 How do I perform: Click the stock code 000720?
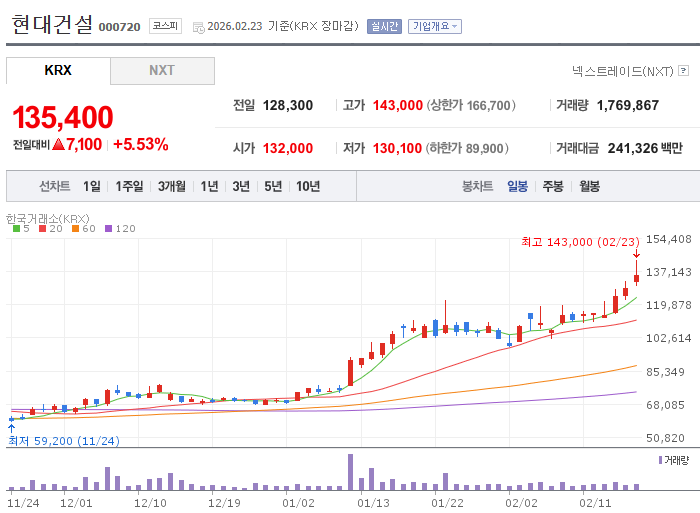pyautogui.click(x=119, y=27)
